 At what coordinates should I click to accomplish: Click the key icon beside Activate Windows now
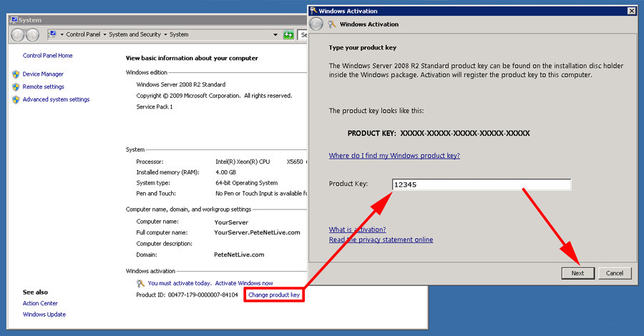point(140,284)
